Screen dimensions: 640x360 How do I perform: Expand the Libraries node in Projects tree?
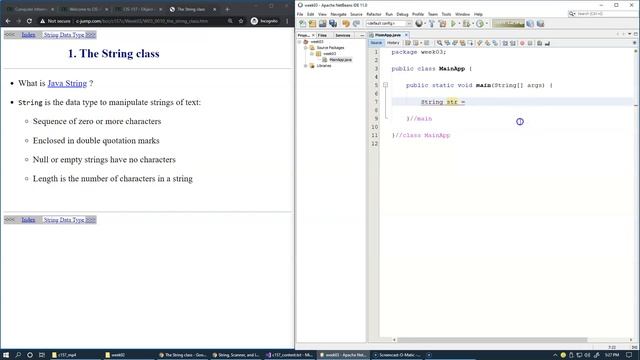click(x=305, y=66)
